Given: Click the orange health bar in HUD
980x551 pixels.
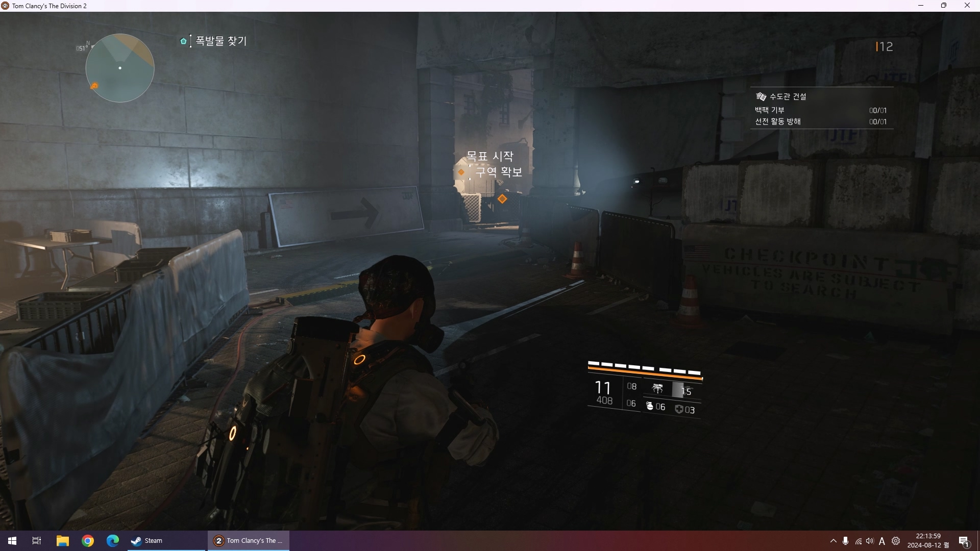Looking at the screenshot, I should (645, 374).
